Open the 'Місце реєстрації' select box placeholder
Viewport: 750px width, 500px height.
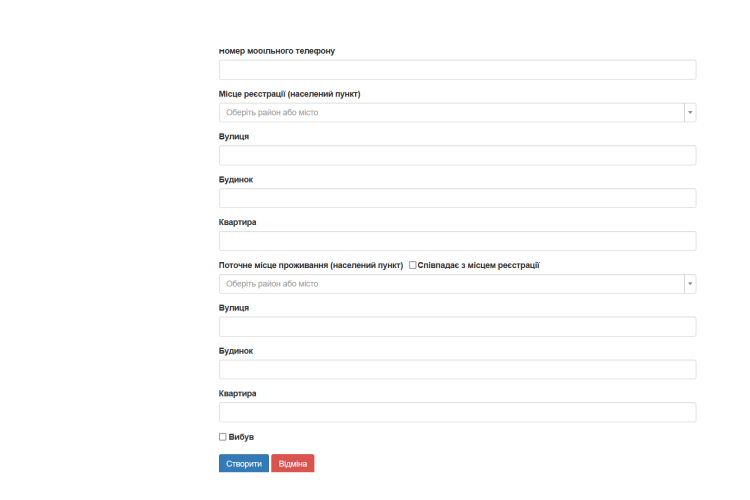point(452,112)
